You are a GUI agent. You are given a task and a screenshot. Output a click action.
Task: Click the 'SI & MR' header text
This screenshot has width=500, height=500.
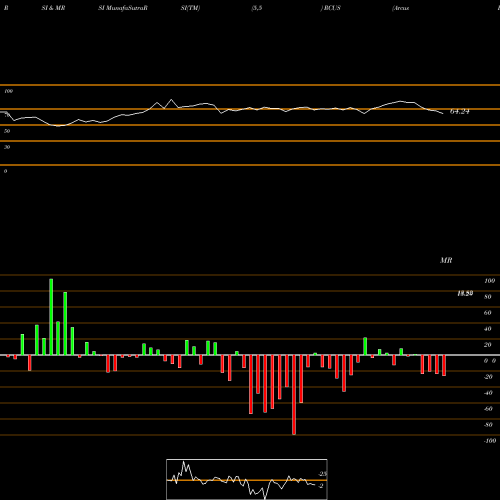pos(53,8)
